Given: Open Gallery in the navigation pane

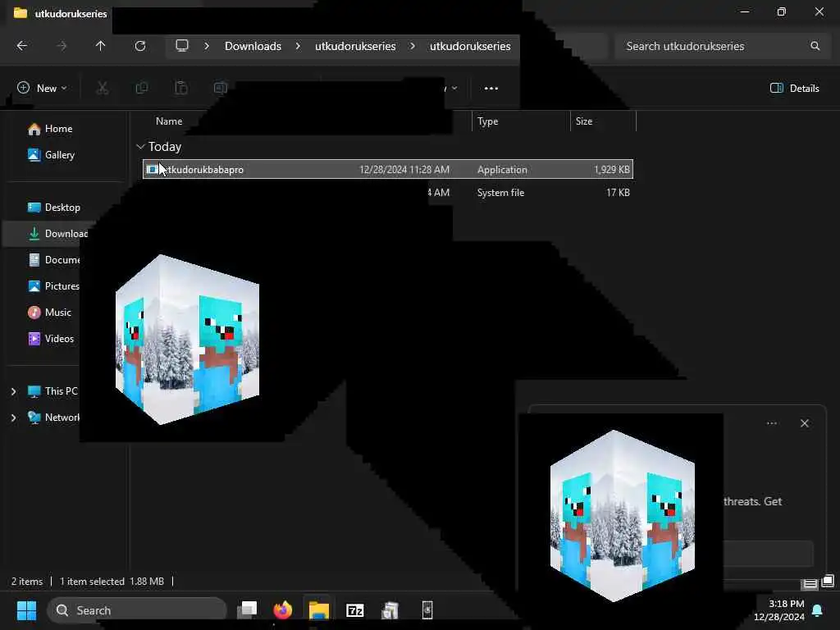Looking at the screenshot, I should [x=51, y=155].
